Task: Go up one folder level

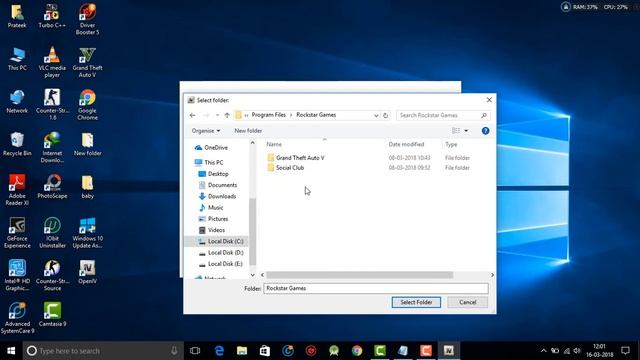Action: pos(227,116)
